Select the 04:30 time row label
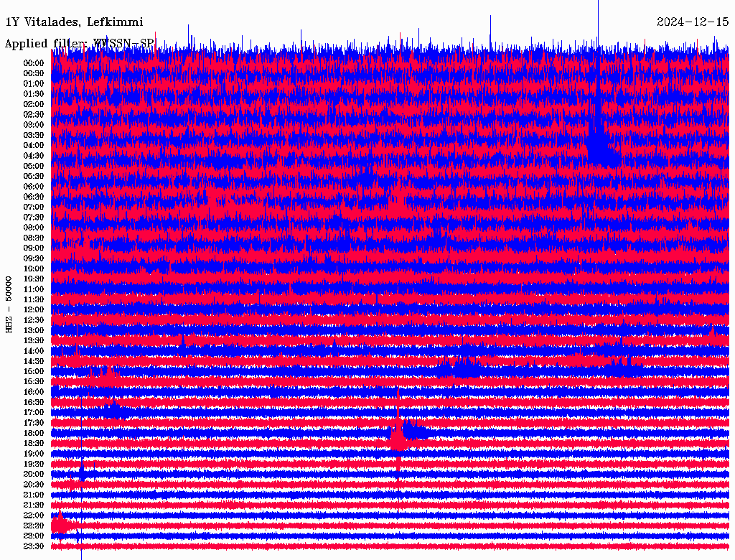This screenshot has width=735, height=560. (34, 156)
